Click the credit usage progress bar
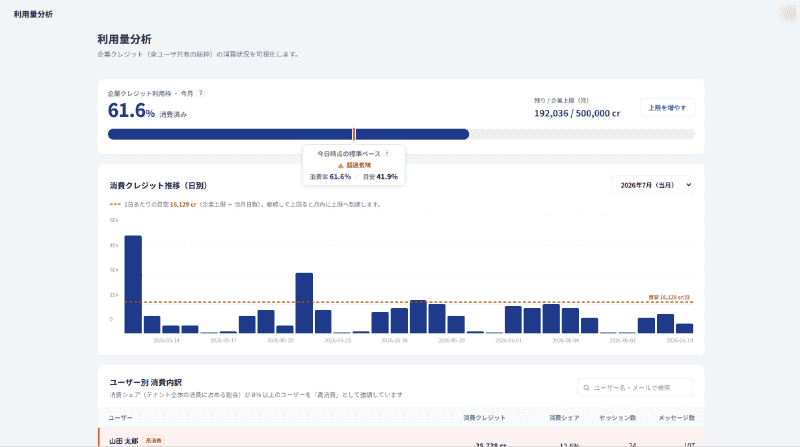Viewport: 800px width, 447px height. (401, 134)
